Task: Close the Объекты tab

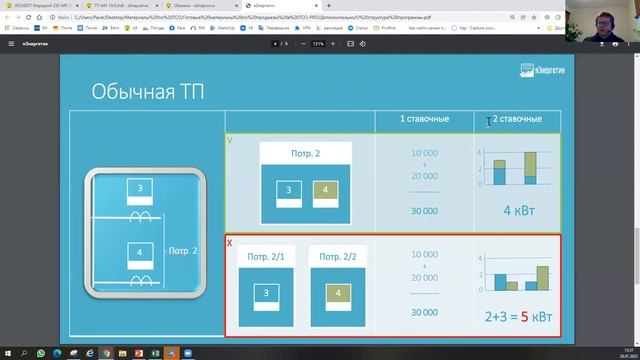Action: 236,6
